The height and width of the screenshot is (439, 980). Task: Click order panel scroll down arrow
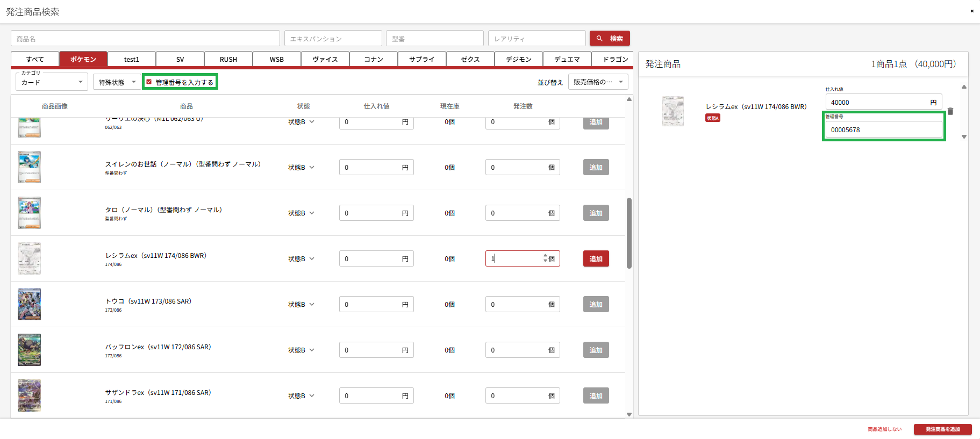(964, 136)
